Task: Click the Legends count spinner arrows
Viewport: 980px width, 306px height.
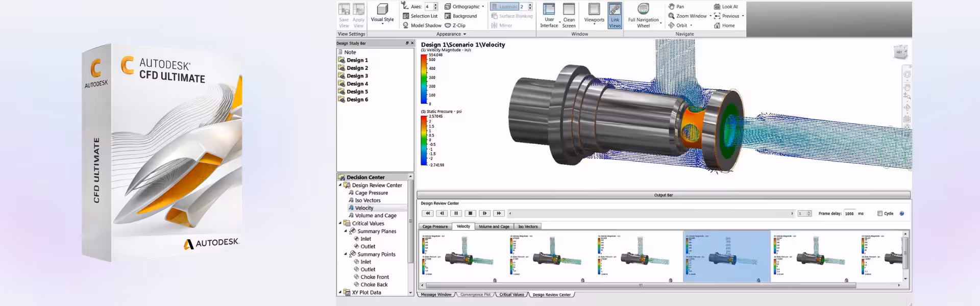Action: click(x=530, y=7)
